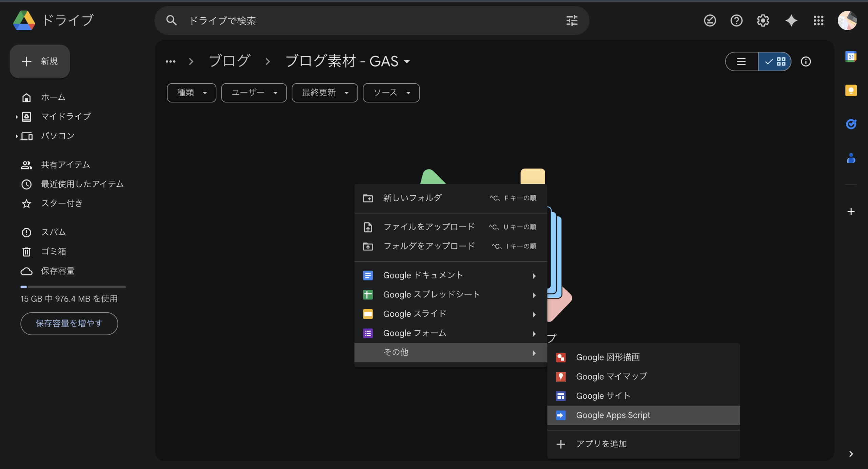Open the ブログ素材 - GAS folder dropdown
Image resolution: width=868 pixels, height=469 pixels.
[x=407, y=62]
